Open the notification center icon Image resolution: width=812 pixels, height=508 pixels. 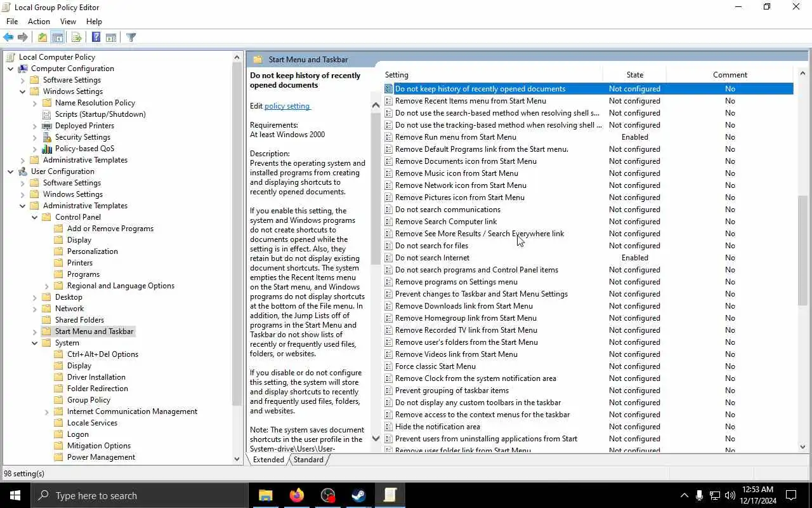point(791,495)
